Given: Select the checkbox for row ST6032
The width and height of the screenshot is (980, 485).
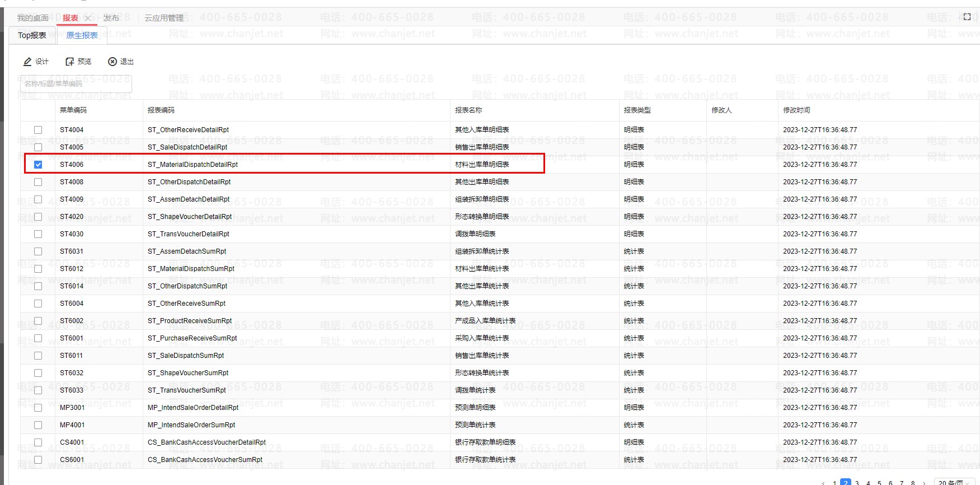Looking at the screenshot, I should 38,373.
